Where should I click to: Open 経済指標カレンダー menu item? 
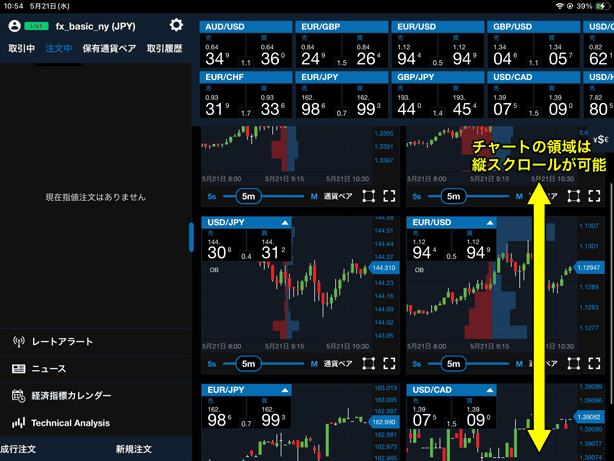pos(96,396)
